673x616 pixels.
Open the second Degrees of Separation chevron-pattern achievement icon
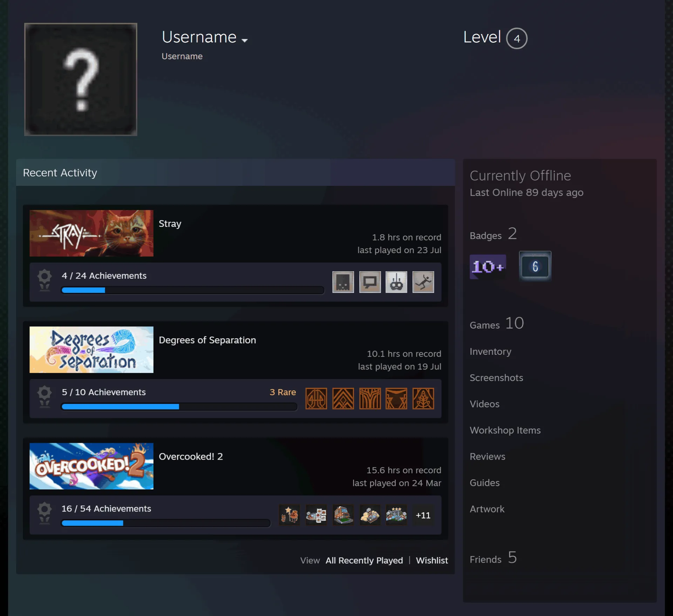point(343,398)
